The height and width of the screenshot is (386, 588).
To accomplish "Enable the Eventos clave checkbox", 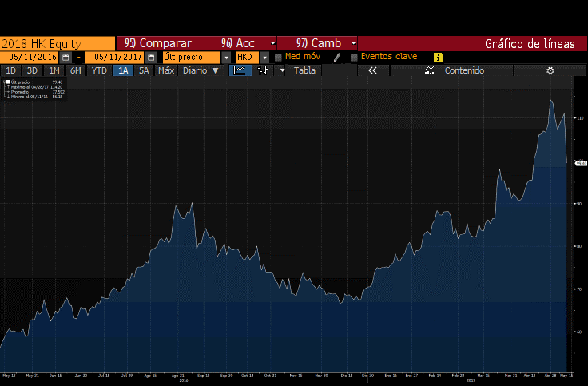I will pyautogui.click(x=354, y=58).
